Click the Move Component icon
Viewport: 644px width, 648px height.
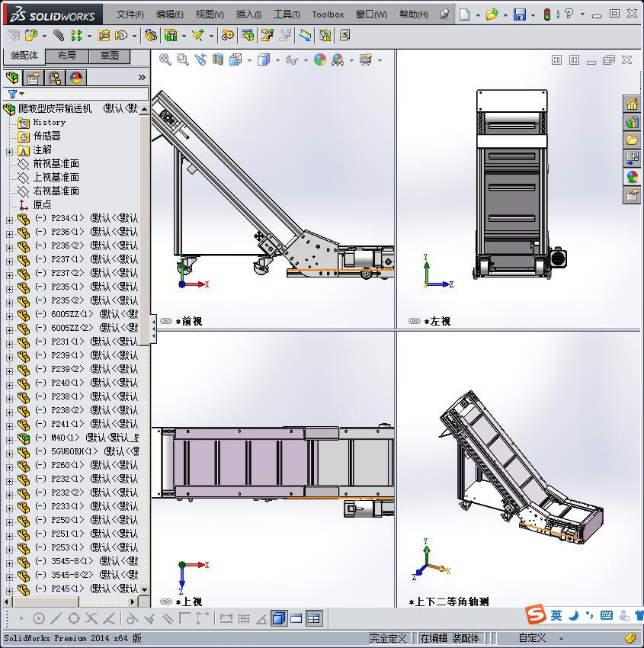point(121,36)
